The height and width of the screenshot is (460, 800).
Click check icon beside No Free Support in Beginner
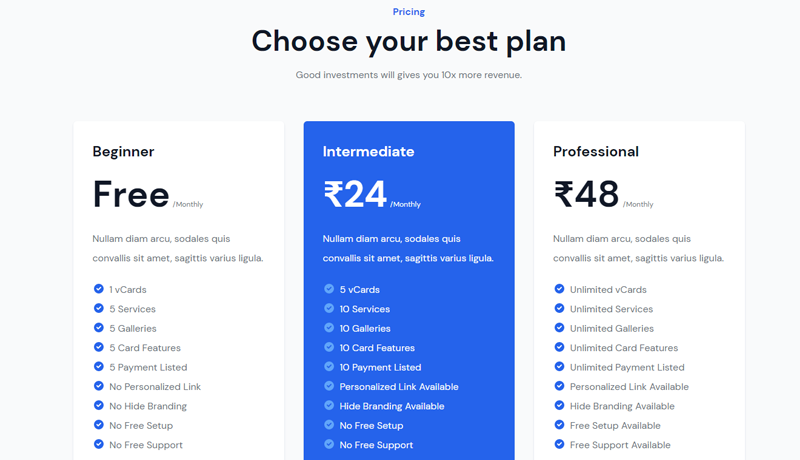tap(99, 444)
